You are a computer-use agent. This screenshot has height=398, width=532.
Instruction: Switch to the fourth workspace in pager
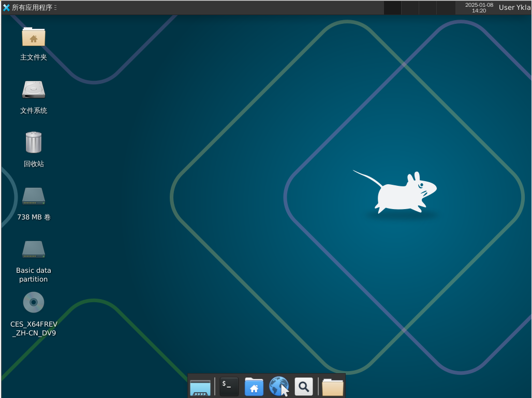[446, 7]
